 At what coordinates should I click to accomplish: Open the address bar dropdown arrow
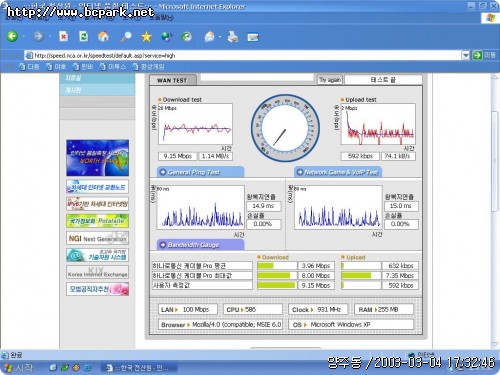465,55
